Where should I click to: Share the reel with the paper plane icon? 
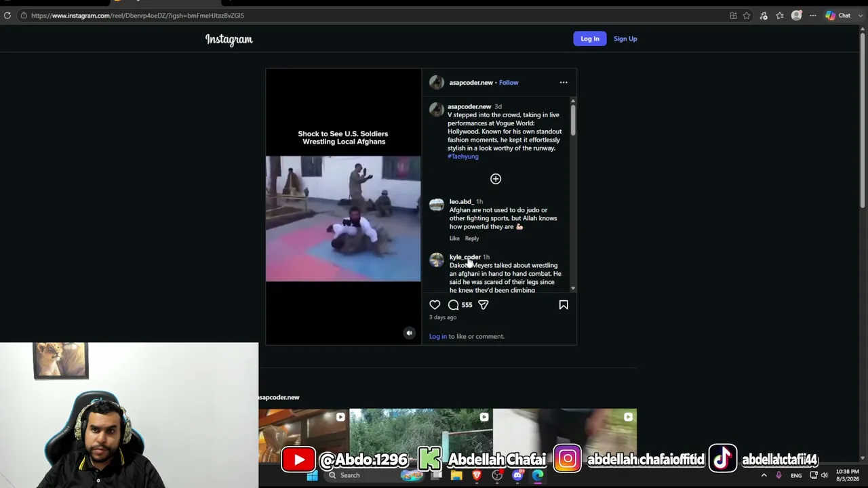coord(484,305)
